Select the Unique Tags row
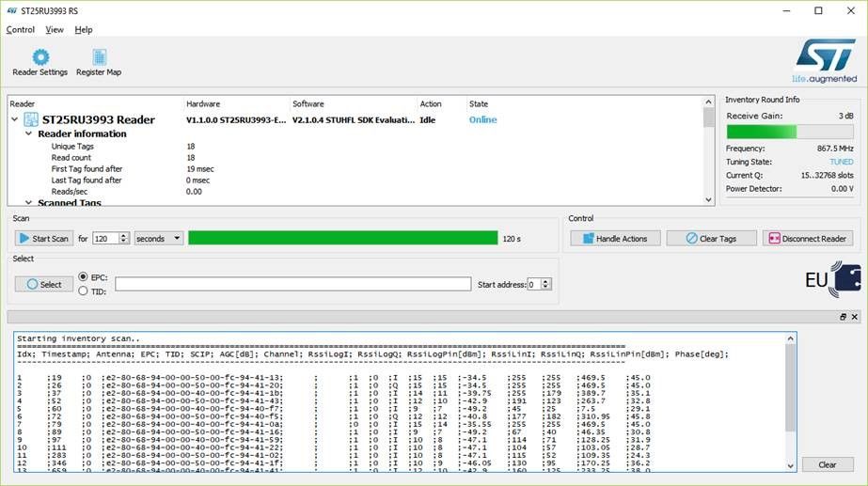This screenshot has width=868, height=486. click(x=355, y=146)
